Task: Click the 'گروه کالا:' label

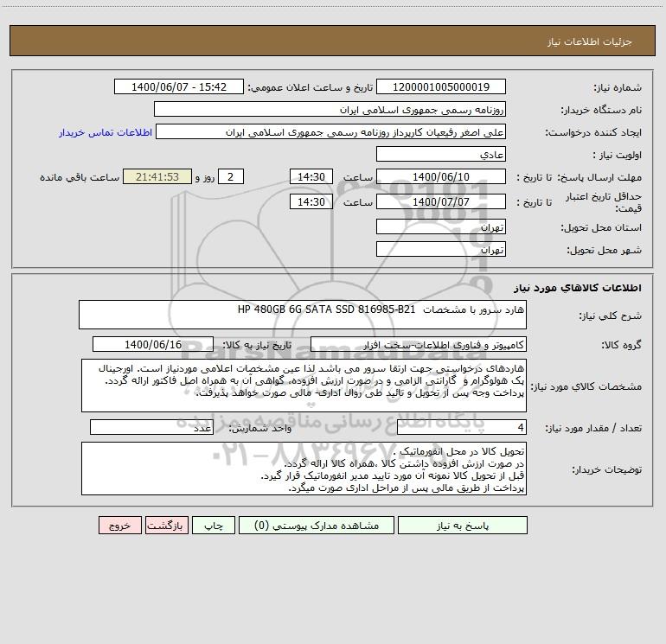Action: [x=621, y=345]
